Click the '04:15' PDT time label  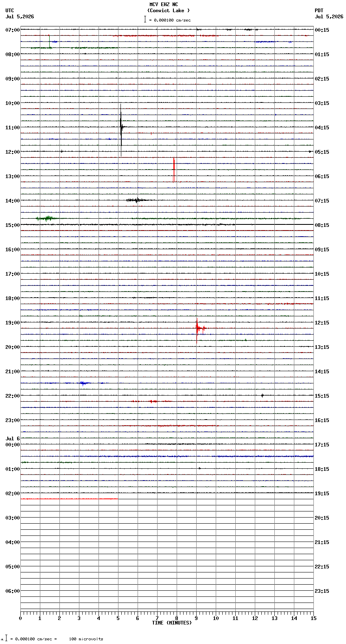[322, 128]
